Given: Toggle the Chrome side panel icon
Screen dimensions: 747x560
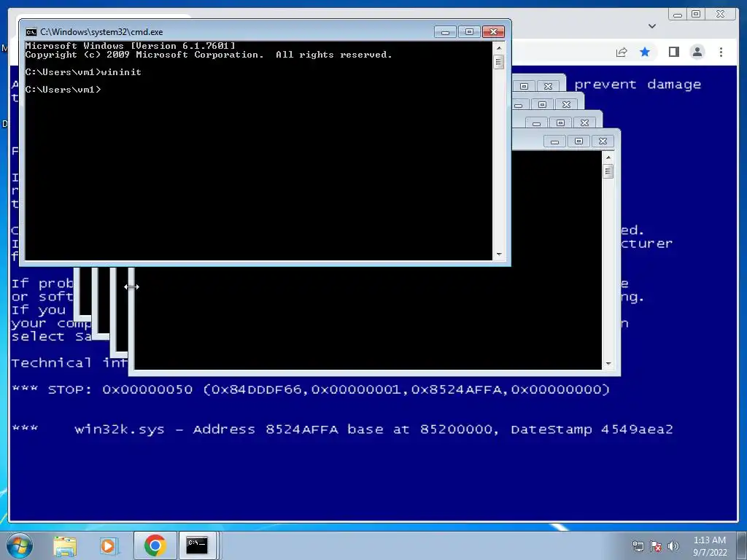Looking at the screenshot, I should [673, 52].
